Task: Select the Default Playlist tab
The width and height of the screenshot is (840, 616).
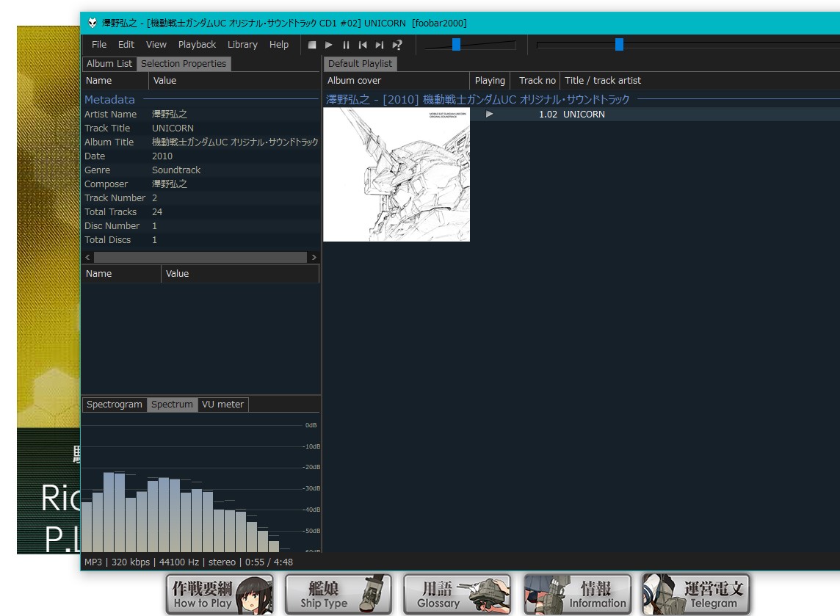Action: [360, 64]
